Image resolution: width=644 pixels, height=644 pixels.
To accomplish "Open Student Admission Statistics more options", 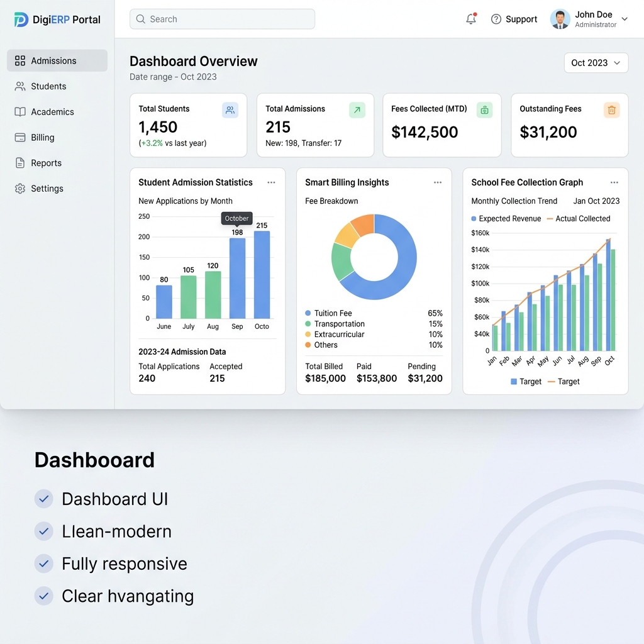I will (x=271, y=182).
